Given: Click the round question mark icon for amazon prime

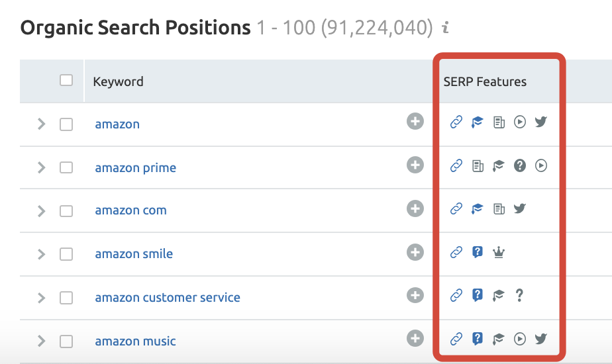Looking at the screenshot, I should (519, 165).
